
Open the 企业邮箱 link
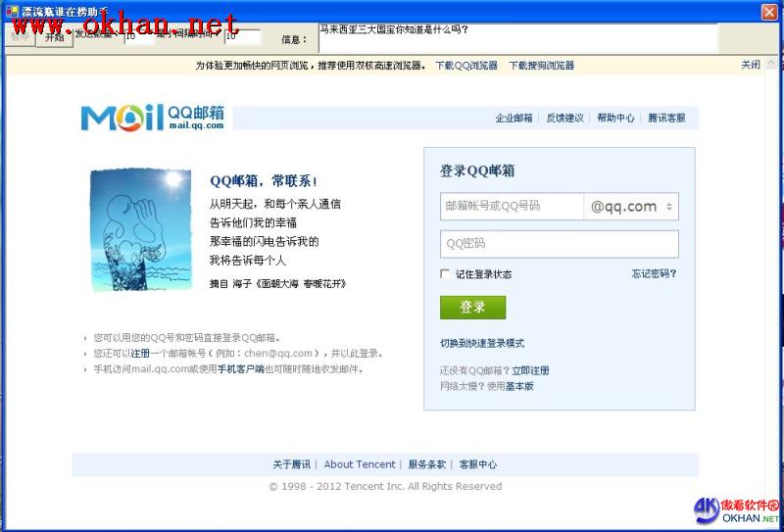(514, 118)
